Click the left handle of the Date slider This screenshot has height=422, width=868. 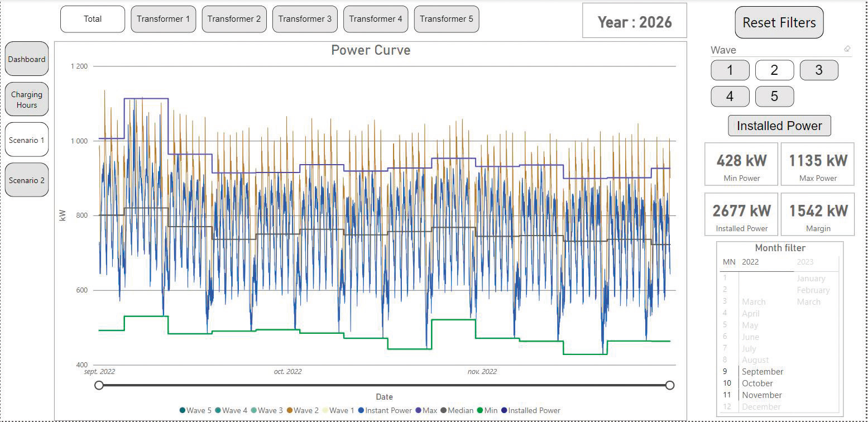click(99, 385)
